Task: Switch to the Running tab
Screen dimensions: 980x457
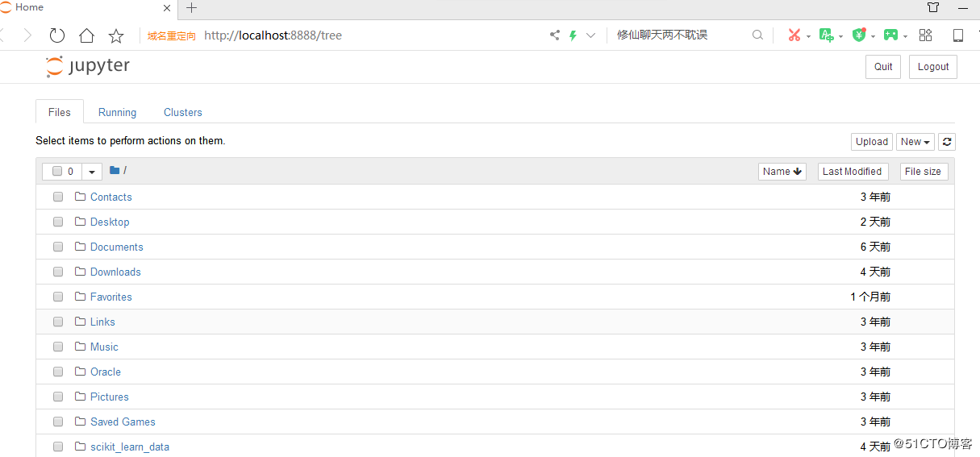Action: point(117,113)
